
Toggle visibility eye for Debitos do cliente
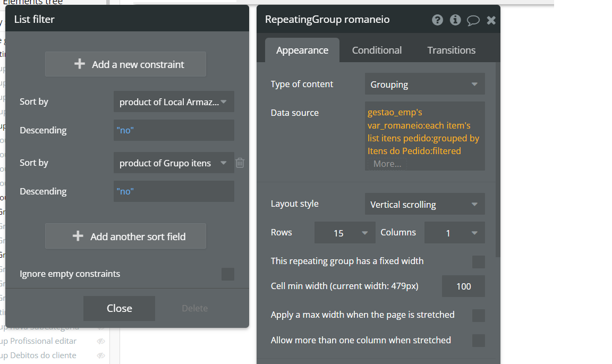tap(101, 355)
